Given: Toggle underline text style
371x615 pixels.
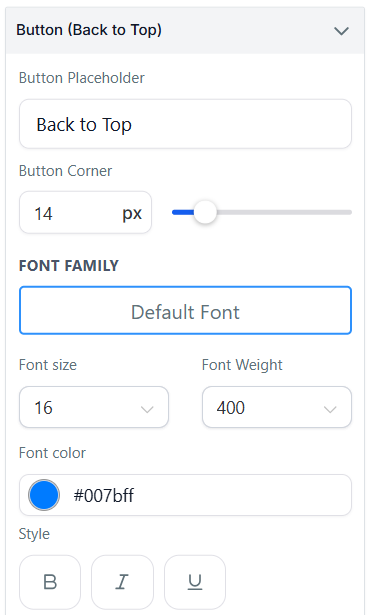Looking at the screenshot, I should pos(195,582).
